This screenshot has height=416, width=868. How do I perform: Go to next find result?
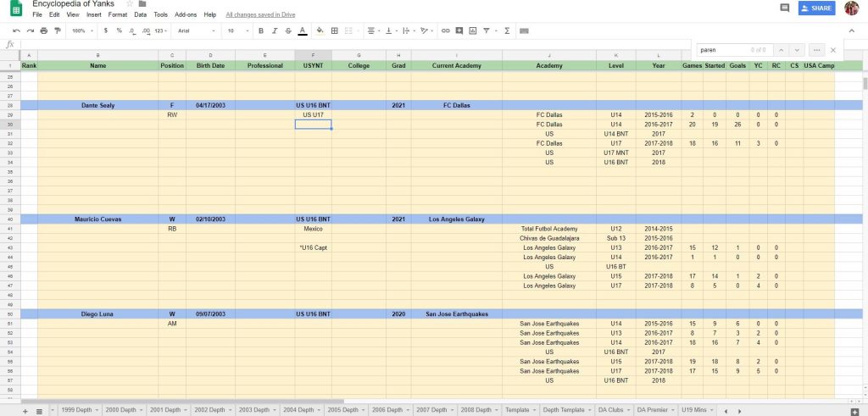tap(796, 50)
